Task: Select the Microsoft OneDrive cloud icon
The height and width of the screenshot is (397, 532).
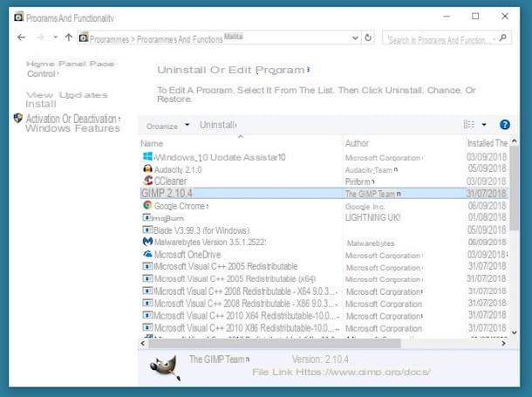Action: click(x=147, y=254)
